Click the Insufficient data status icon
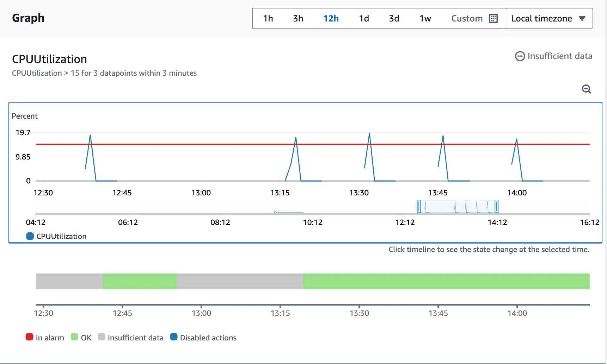Viewport: 607px width, 364px height. click(520, 56)
